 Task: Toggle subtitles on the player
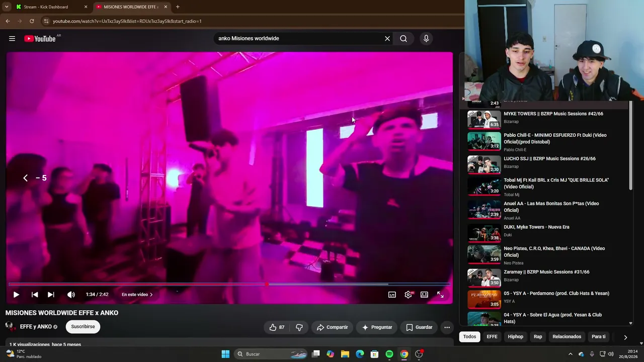[392, 295]
